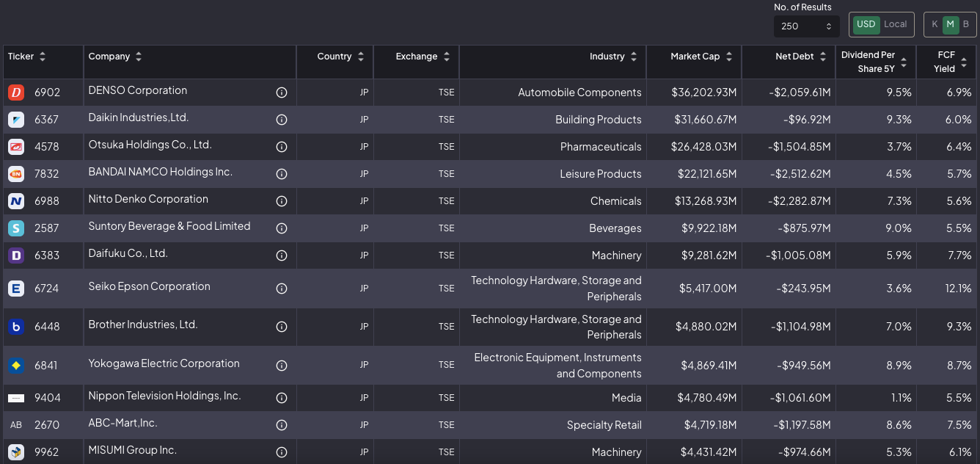Click the ABC-Mart AB logo placeholder
This screenshot has width=980, height=464.
(16, 425)
